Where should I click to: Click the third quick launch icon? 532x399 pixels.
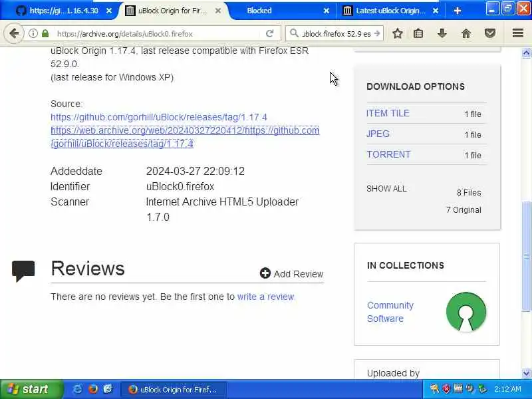pyautogui.click(x=108, y=389)
